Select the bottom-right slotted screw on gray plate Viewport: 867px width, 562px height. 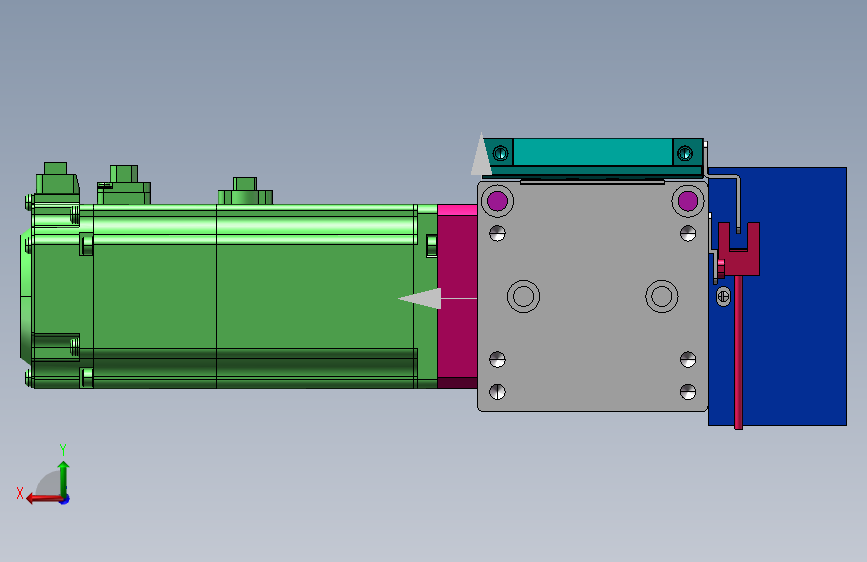tap(688, 392)
